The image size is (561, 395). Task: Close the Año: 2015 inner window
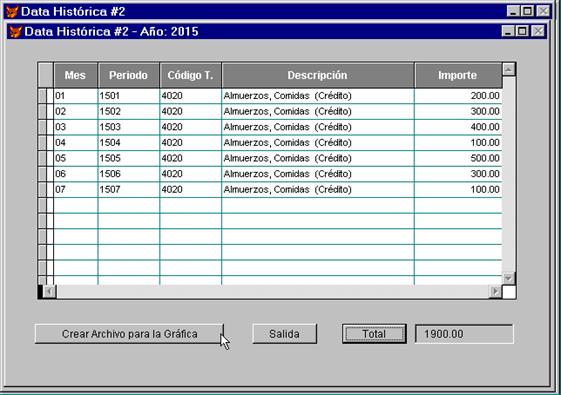tap(538, 31)
